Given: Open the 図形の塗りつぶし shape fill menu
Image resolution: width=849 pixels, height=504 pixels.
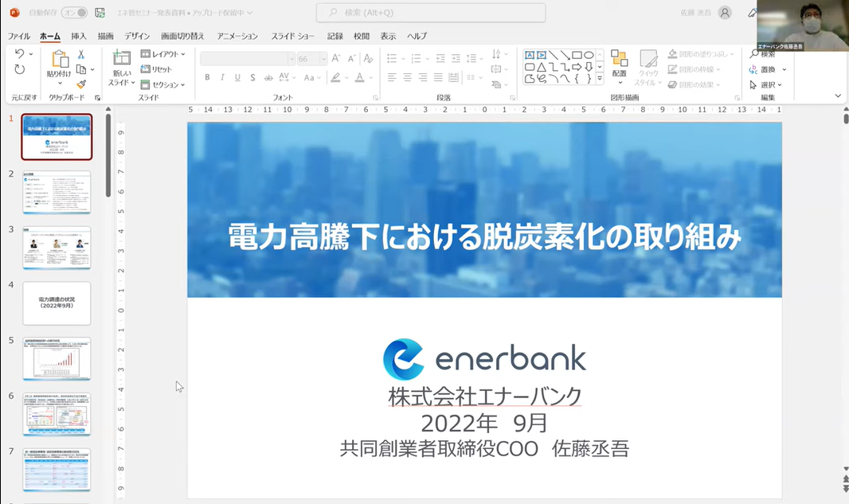Looking at the screenshot, I should pyautogui.click(x=701, y=54).
